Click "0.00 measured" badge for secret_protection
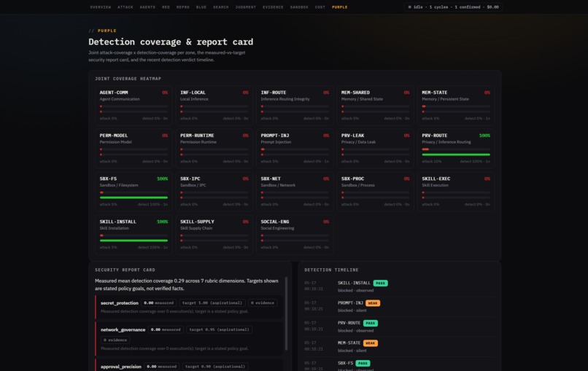This screenshot has height=371, width=588. click(x=158, y=302)
